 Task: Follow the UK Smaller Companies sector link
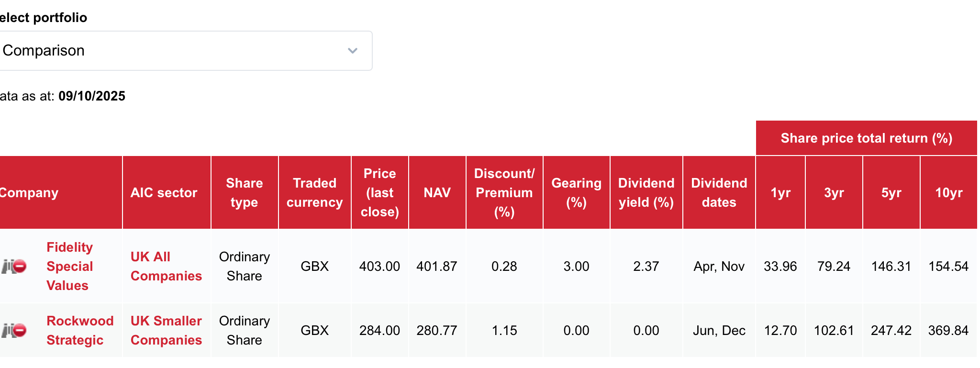[x=166, y=330]
